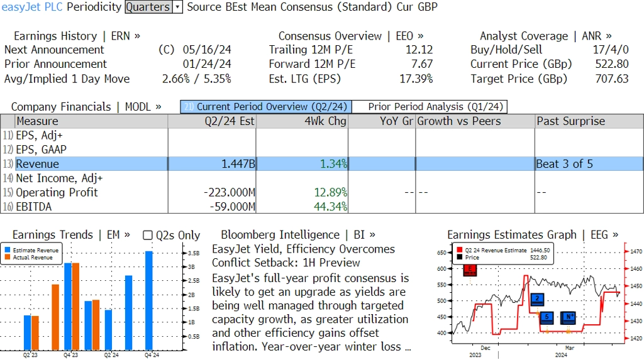
Task: Open Consensus Overview EEO link
Action: coord(351,36)
